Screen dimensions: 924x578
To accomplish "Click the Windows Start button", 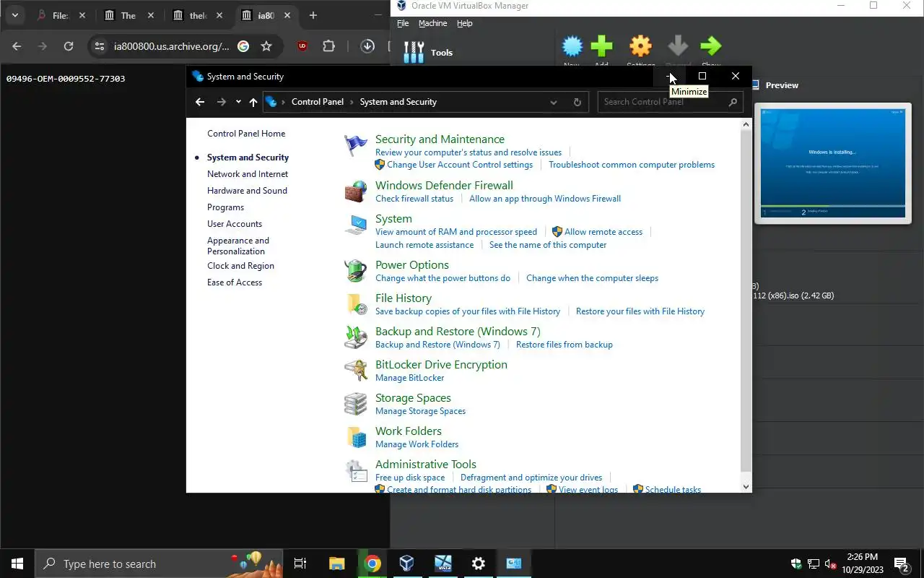I will [x=17, y=564].
